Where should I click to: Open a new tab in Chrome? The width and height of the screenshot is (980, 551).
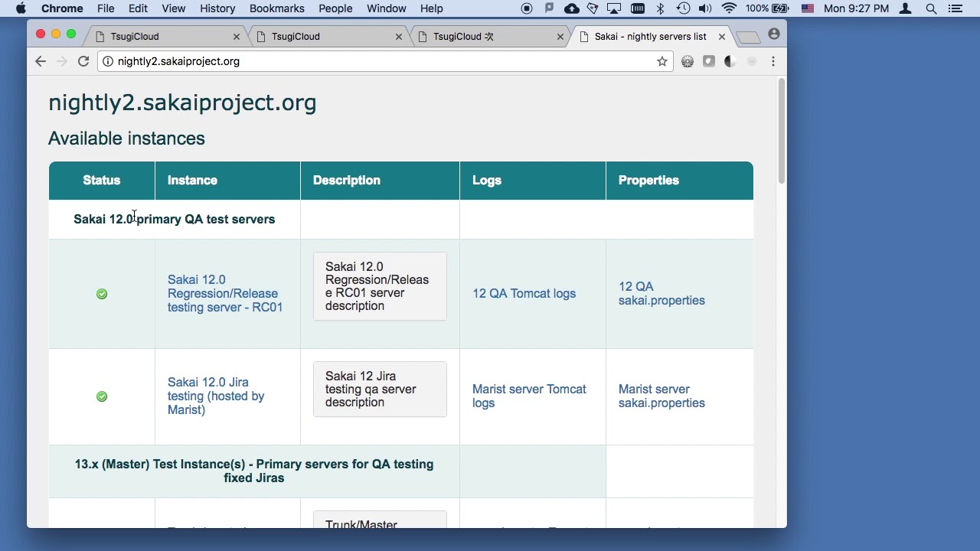[x=749, y=37]
